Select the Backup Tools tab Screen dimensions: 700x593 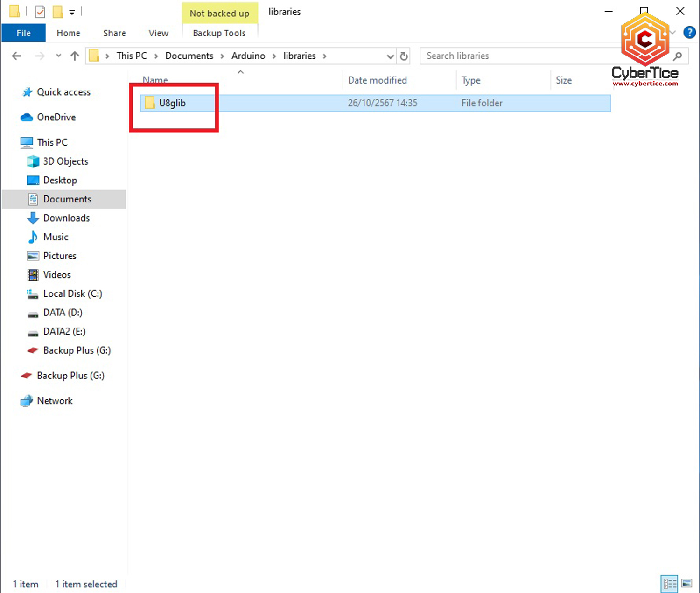[x=219, y=33]
